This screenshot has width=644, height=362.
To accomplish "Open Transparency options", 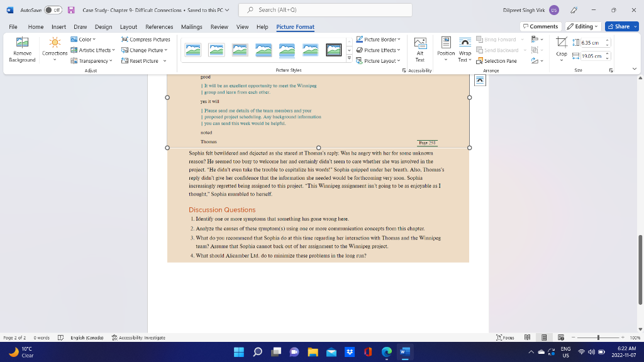I will (91, 61).
